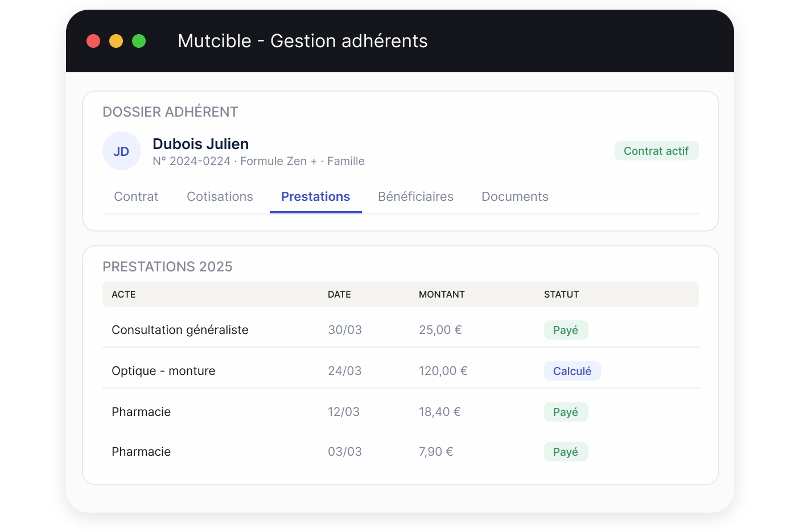Image resolution: width=799 pixels, height=532 pixels.
Task: Select the Pharmacie row dated 12/03
Action: pos(401,412)
